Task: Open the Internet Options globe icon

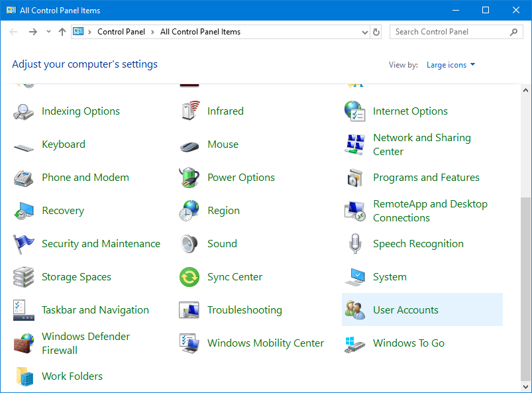Action: pos(355,111)
